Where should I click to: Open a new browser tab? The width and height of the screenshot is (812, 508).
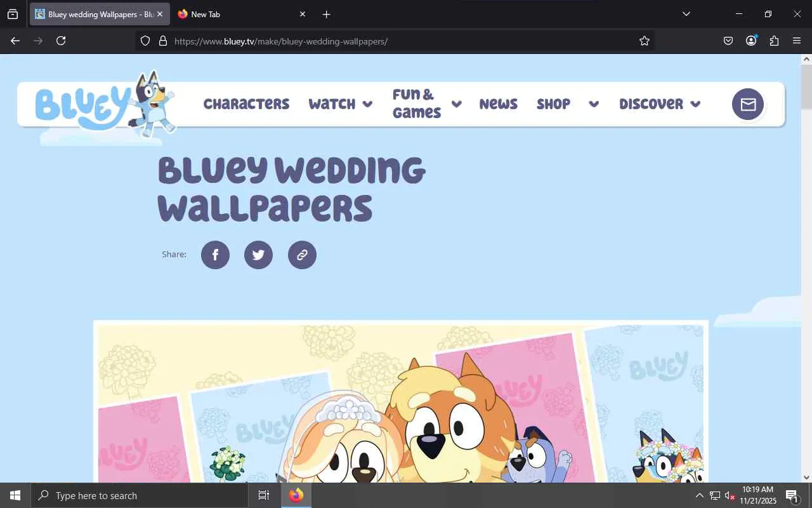326,14
